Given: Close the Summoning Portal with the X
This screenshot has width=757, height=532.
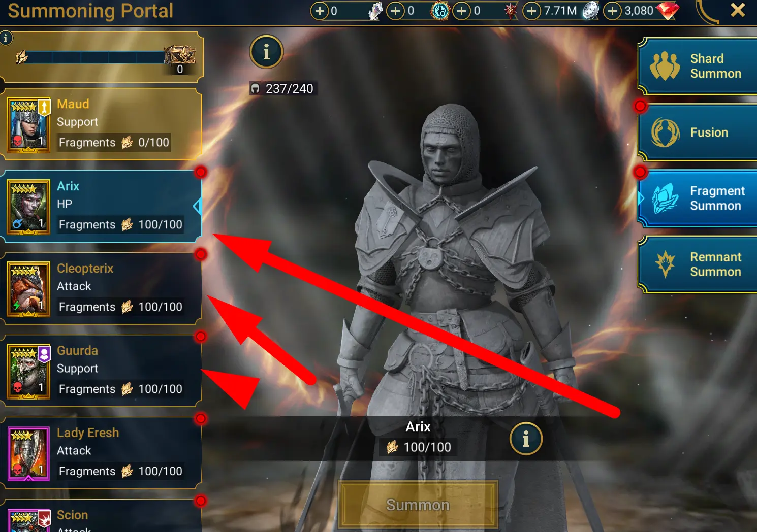Looking at the screenshot, I should [x=738, y=10].
